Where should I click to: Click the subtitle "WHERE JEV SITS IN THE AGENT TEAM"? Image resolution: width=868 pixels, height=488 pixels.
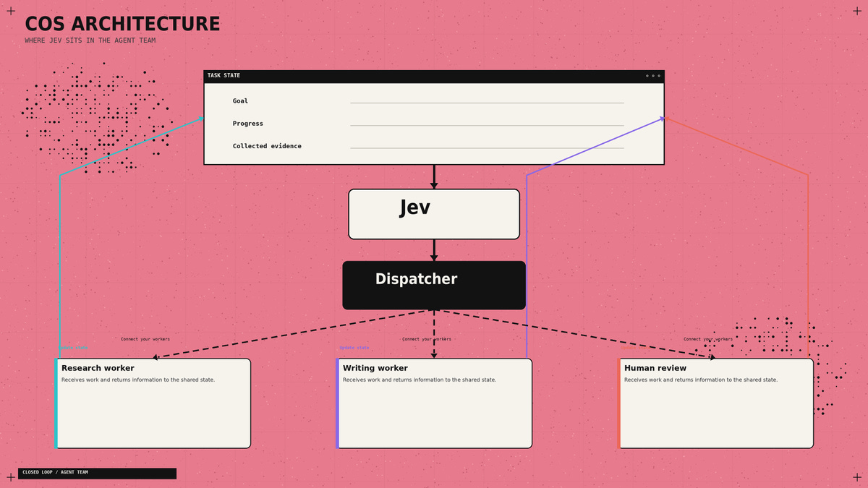(90, 40)
